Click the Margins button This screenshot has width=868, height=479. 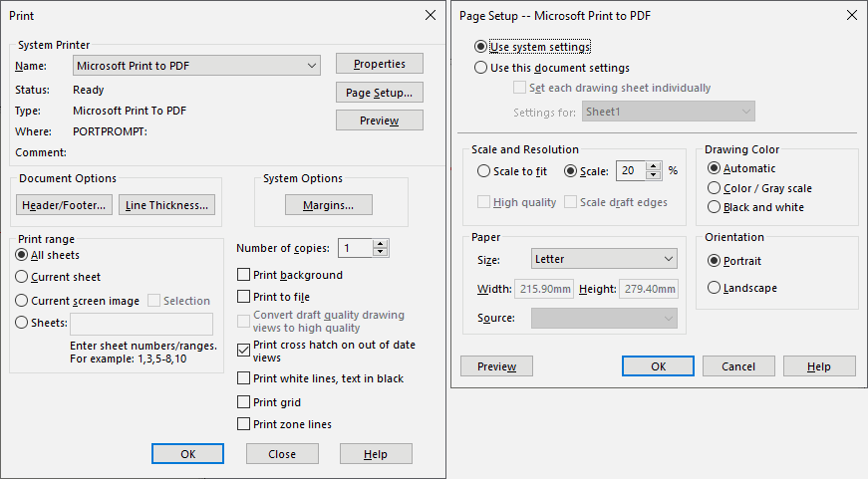point(329,205)
